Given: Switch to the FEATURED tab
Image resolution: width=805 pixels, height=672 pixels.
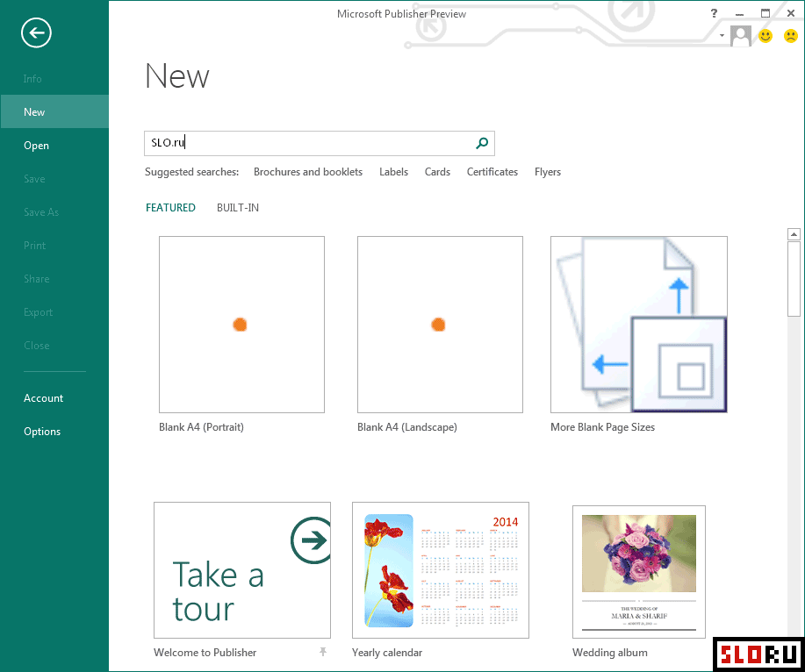Looking at the screenshot, I should 170,208.
